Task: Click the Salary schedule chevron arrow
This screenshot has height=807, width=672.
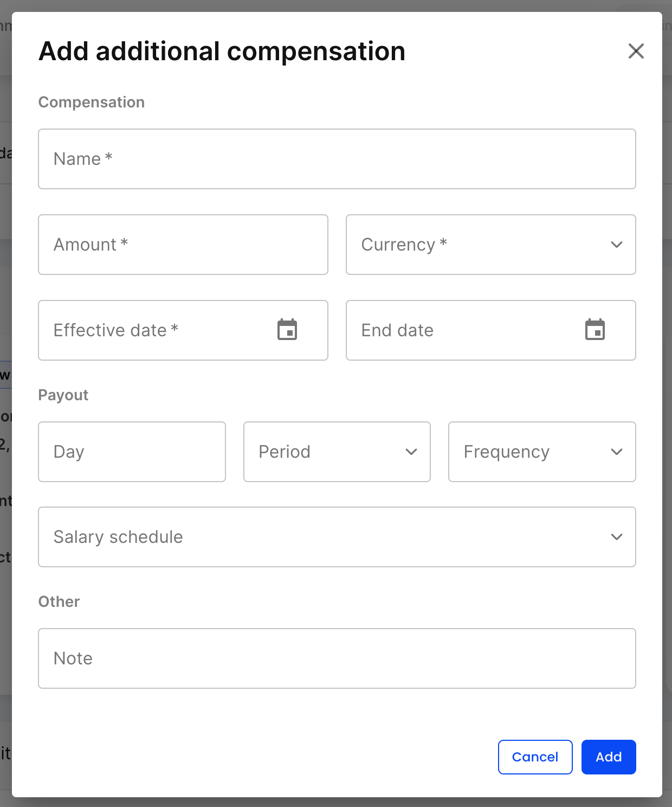Action: [616, 537]
